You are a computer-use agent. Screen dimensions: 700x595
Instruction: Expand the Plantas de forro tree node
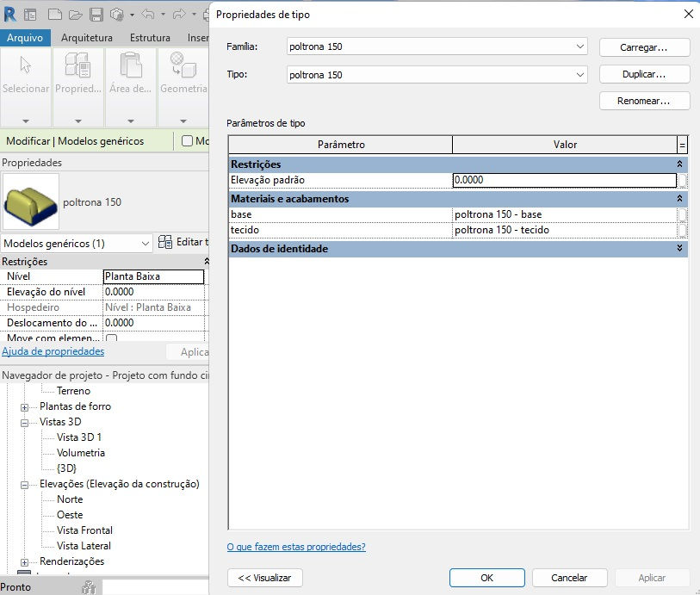tap(25, 407)
